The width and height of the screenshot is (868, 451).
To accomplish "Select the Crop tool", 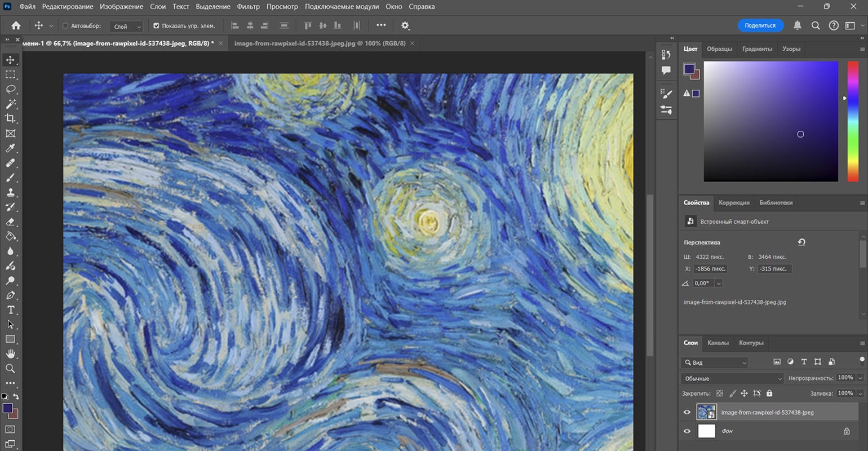I will pos(10,118).
